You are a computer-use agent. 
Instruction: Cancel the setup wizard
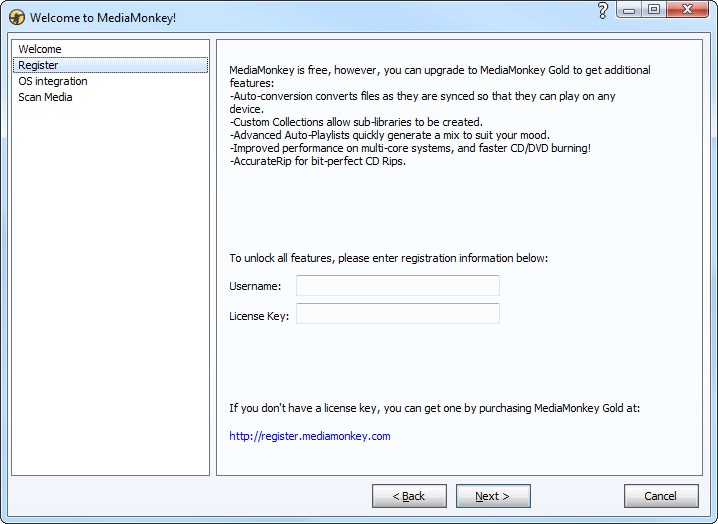[660, 496]
